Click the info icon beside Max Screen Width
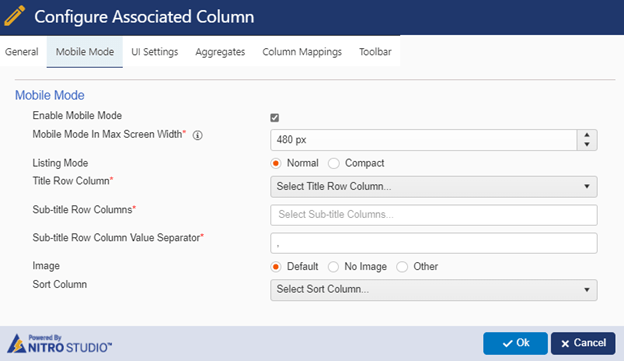Screen dimensions: 624x361 197,135
